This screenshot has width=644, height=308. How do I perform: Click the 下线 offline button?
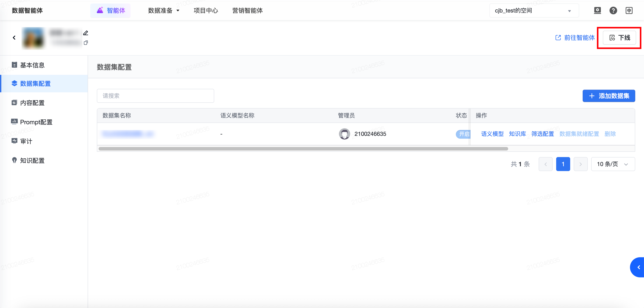pos(619,38)
